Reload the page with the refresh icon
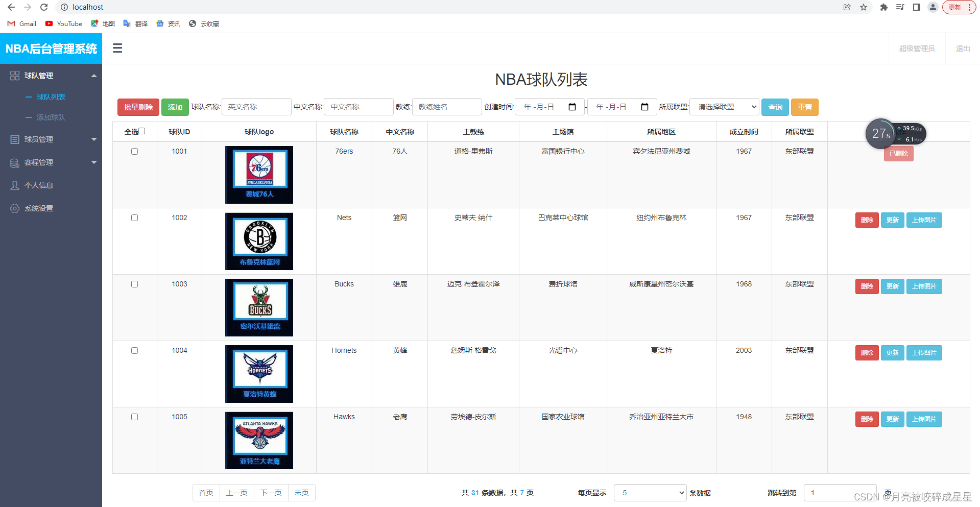This screenshot has height=507, width=980. 44,7
